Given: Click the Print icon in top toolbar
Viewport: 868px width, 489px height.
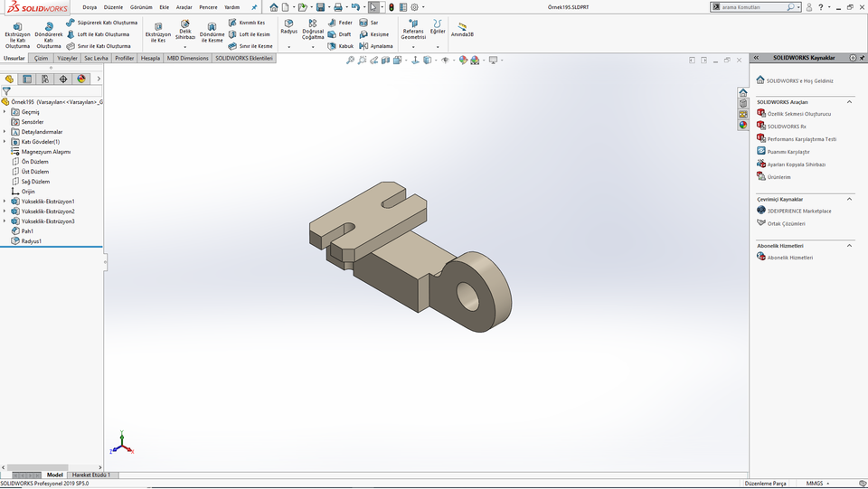Looking at the screenshot, I should pyautogui.click(x=337, y=7).
